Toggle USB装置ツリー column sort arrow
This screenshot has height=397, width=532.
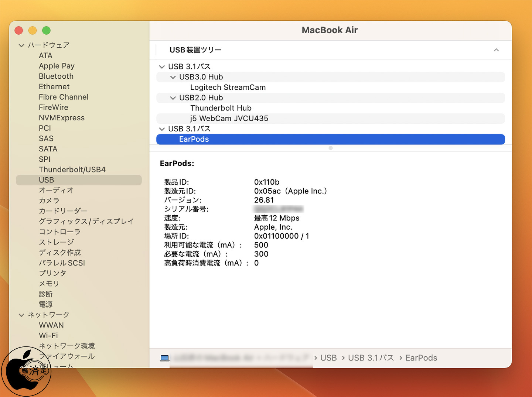point(496,50)
